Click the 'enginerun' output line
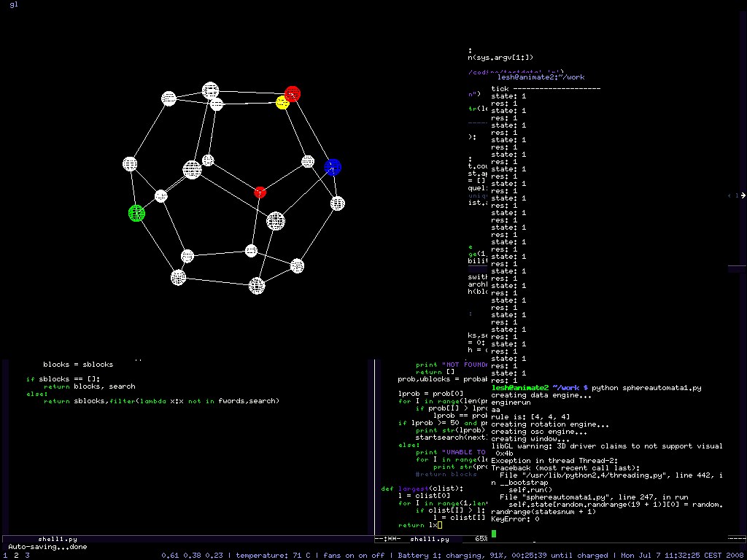This screenshot has width=747, height=560. click(x=510, y=402)
